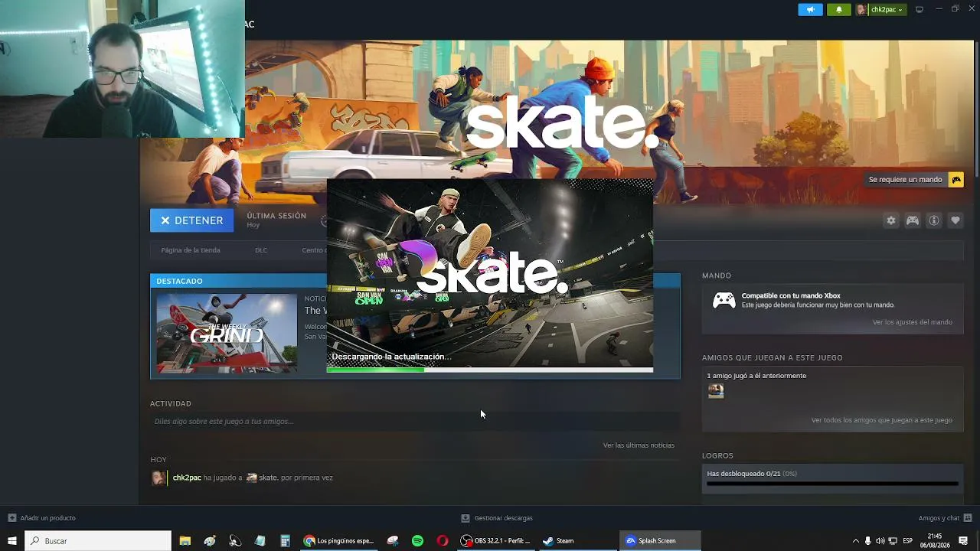
Task: Open Opera browser from the taskbar
Action: tap(443, 541)
